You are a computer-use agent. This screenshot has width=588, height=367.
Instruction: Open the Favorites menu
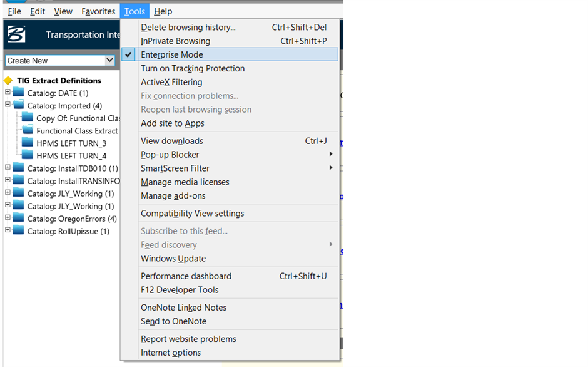[x=98, y=11]
